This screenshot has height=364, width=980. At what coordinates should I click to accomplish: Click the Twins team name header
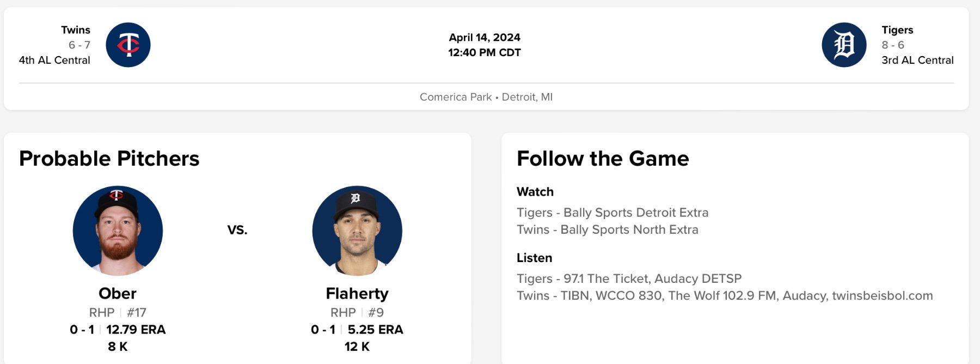tap(76, 30)
